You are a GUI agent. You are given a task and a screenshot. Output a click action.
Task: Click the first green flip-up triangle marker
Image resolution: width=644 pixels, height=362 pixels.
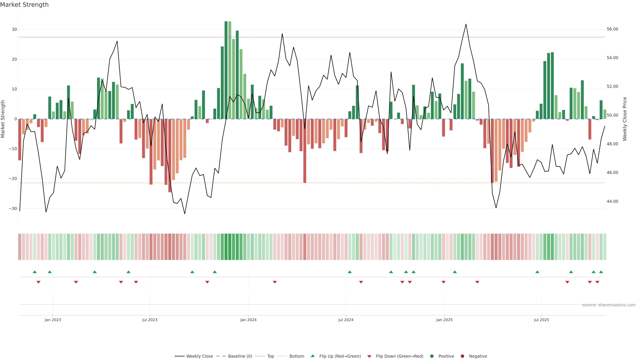35,272
